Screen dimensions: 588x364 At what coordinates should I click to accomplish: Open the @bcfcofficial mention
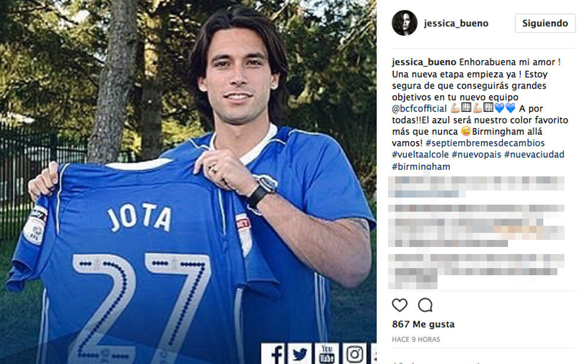click(419, 109)
